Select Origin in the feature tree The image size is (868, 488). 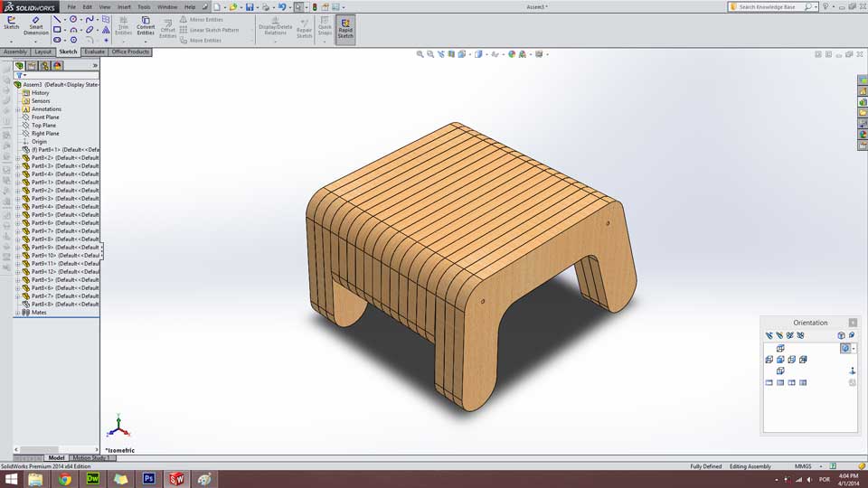pos(39,142)
